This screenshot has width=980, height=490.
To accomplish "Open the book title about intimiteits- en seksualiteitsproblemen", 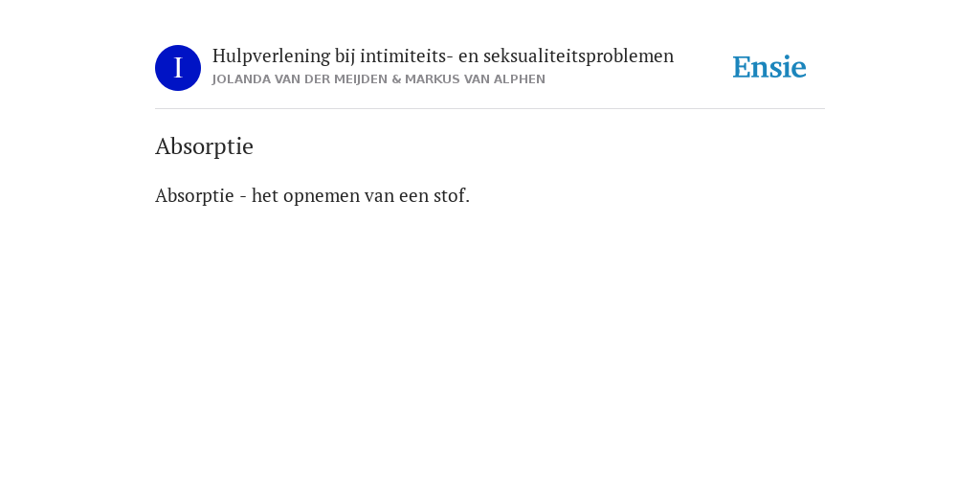I will [x=442, y=56].
